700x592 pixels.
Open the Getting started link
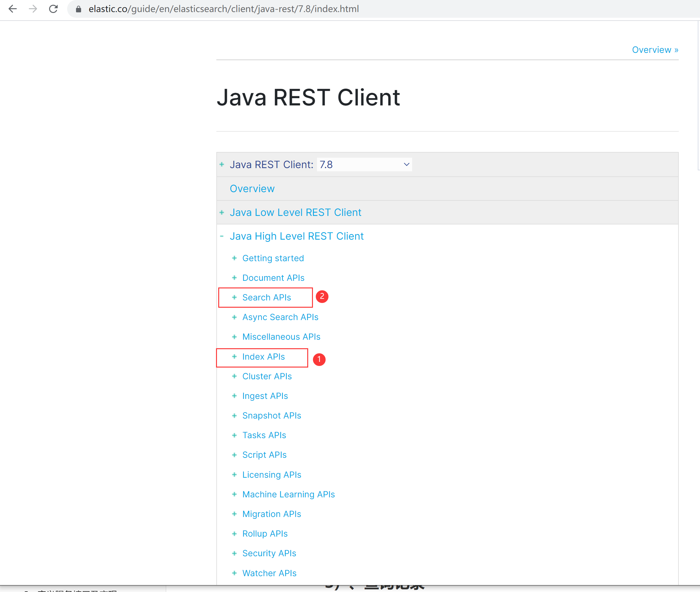273,258
